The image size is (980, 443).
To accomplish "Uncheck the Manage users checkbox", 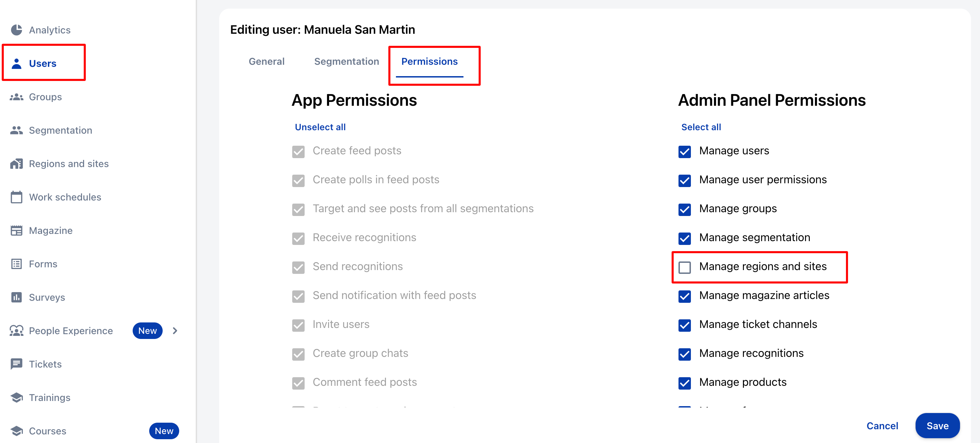I will coord(684,152).
